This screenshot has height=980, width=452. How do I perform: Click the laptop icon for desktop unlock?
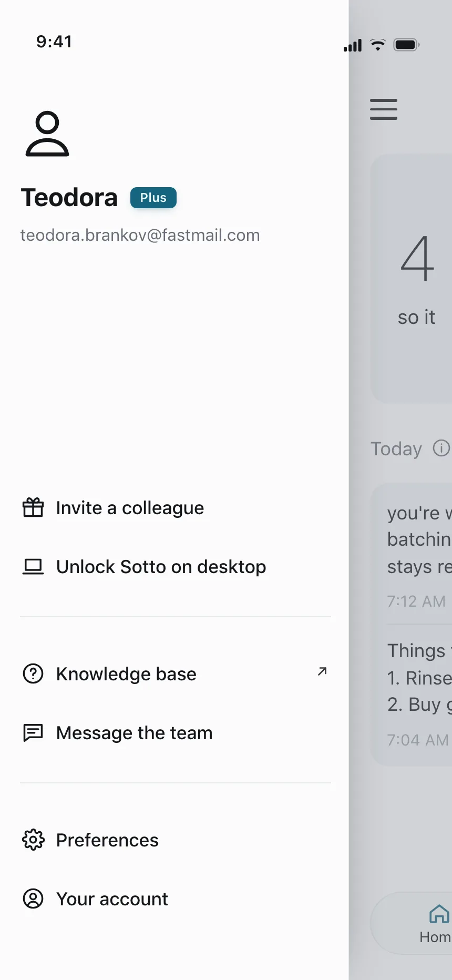click(33, 567)
